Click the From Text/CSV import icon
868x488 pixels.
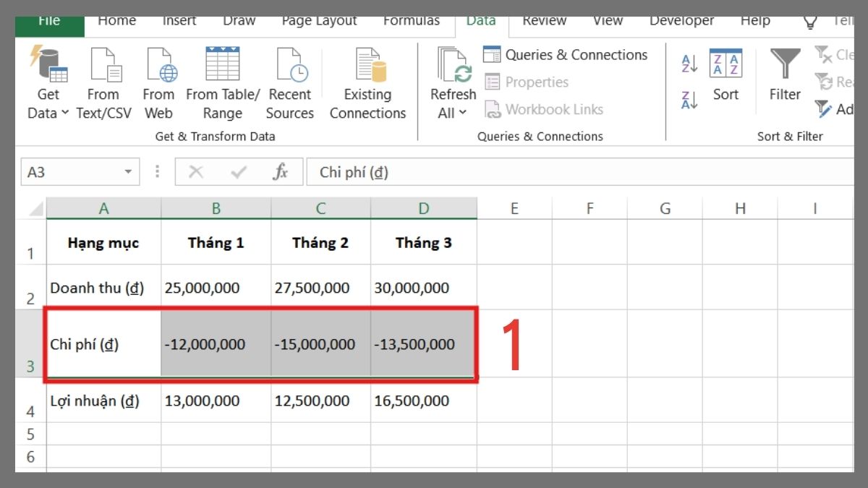pyautogui.click(x=103, y=80)
